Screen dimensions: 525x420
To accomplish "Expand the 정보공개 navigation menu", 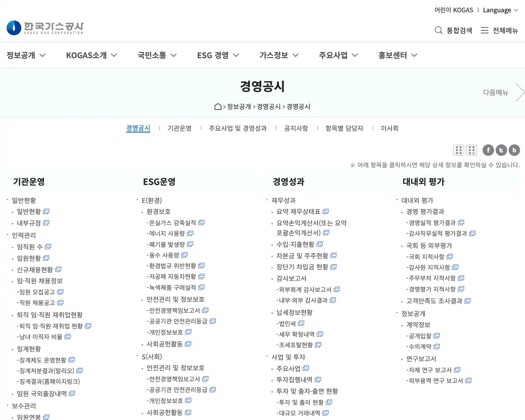I will [26, 55].
